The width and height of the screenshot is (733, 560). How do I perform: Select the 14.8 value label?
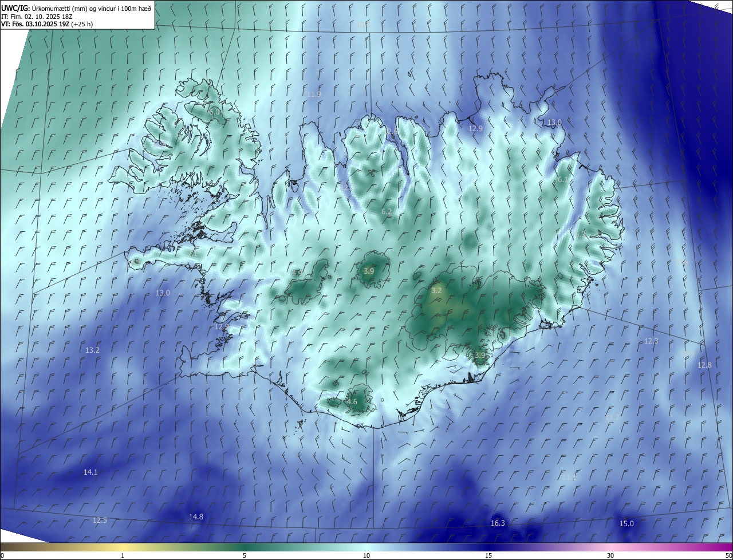click(x=196, y=516)
